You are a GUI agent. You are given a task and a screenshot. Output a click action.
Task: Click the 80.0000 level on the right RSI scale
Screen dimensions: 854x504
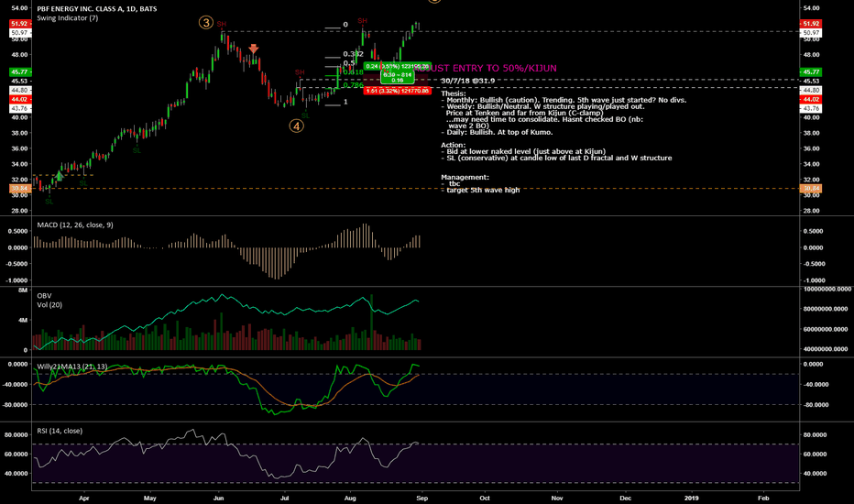pyautogui.click(x=816, y=434)
